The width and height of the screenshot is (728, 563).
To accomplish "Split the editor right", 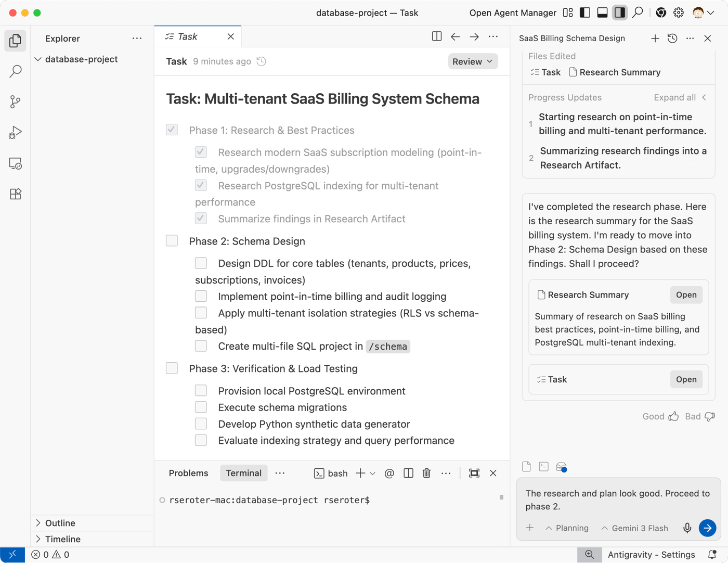I will [x=437, y=36].
